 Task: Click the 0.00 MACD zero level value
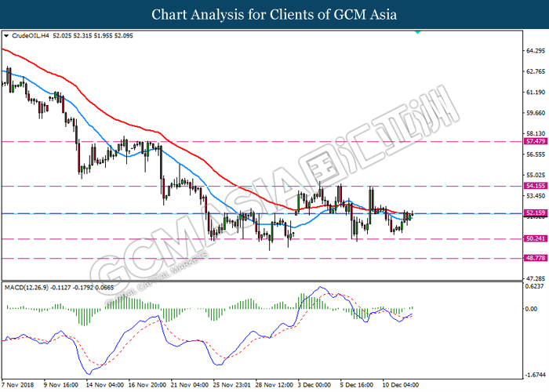[532, 309]
